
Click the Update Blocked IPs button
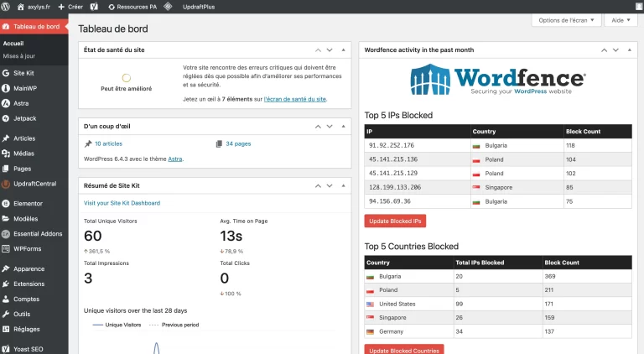(395, 221)
